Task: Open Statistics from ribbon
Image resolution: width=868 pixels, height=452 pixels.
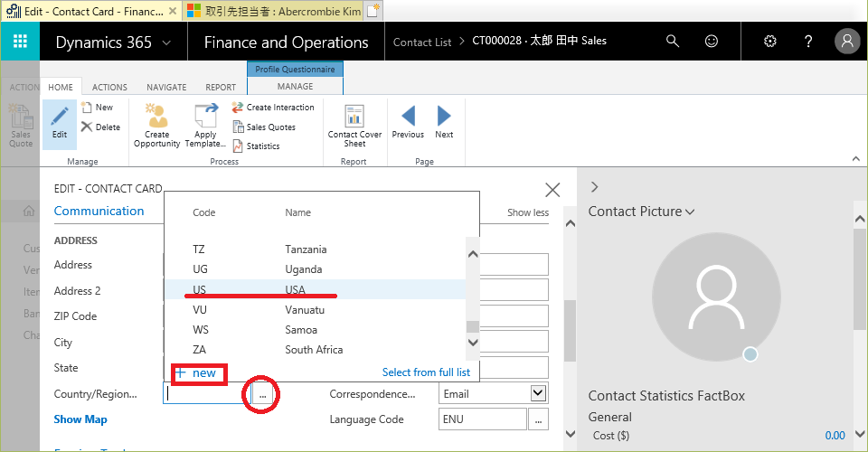Action: pos(256,146)
